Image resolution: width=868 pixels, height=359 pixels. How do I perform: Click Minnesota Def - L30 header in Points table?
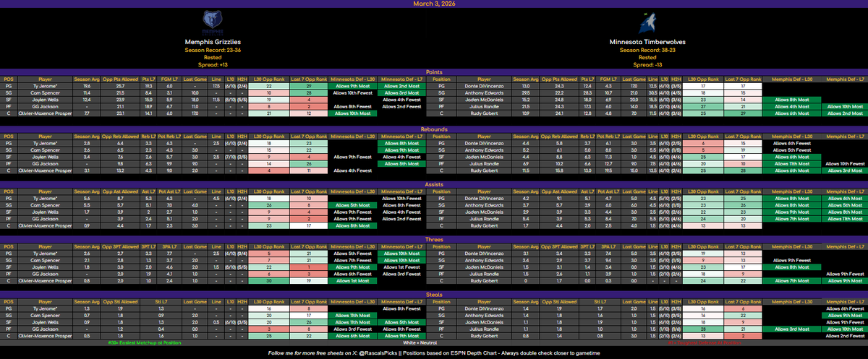(x=352, y=79)
